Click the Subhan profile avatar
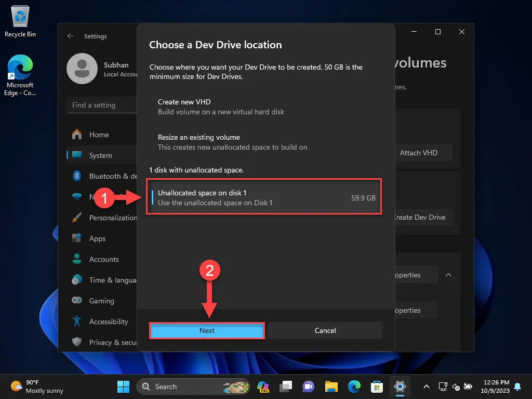 [82, 69]
